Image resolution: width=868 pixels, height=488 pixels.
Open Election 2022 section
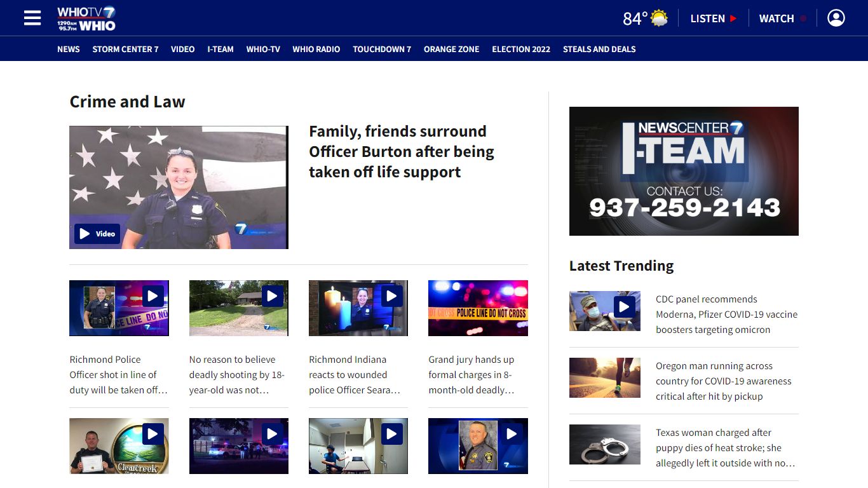pyautogui.click(x=521, y=49)
